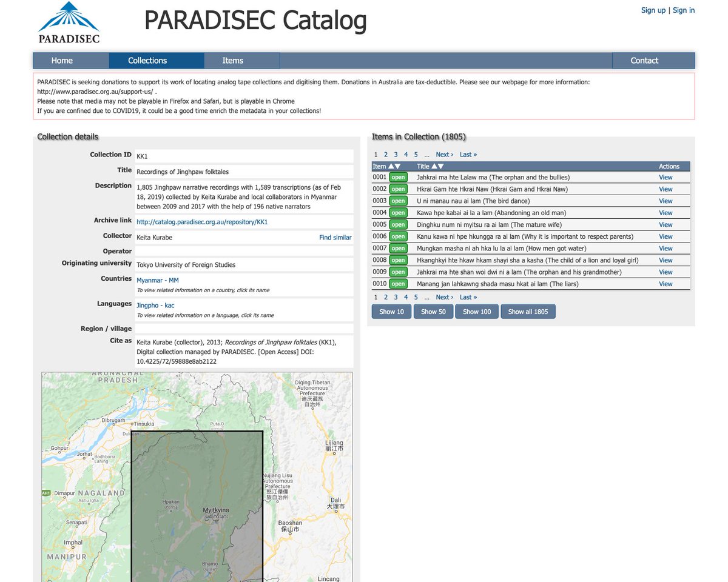Click the open badge for item 0005

tap(398, 225)
